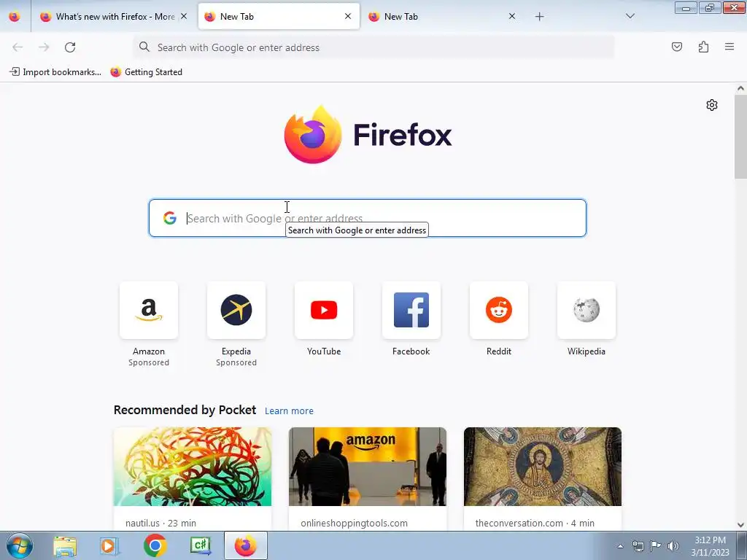Reload the current page
This screenshot has height=560, width=747.
coord(70,47)
